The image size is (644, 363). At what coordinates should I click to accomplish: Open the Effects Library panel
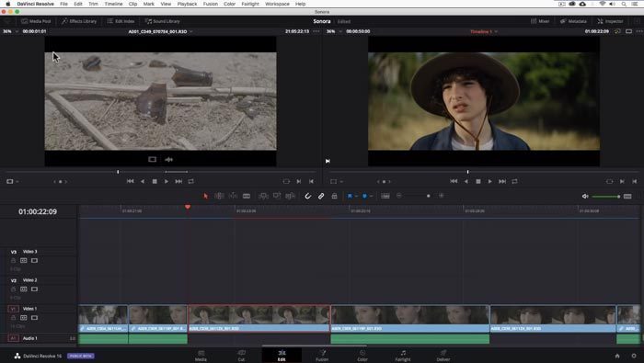(79, 21)
